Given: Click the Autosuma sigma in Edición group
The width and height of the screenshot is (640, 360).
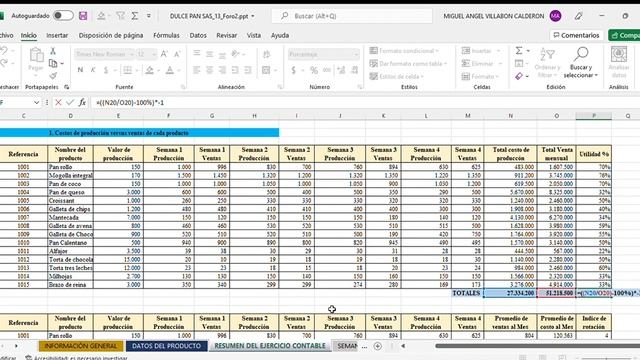Looking at the screenshot, I should click(x=519, y=51).
